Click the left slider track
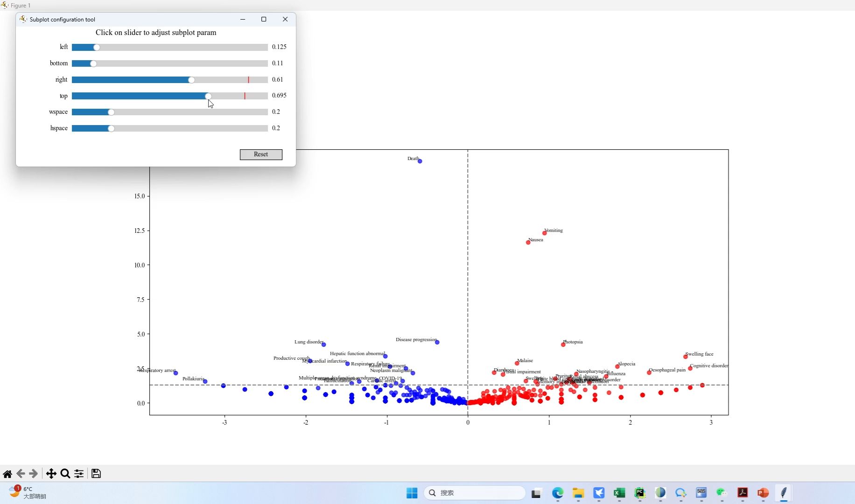 (x=170, y=47)
